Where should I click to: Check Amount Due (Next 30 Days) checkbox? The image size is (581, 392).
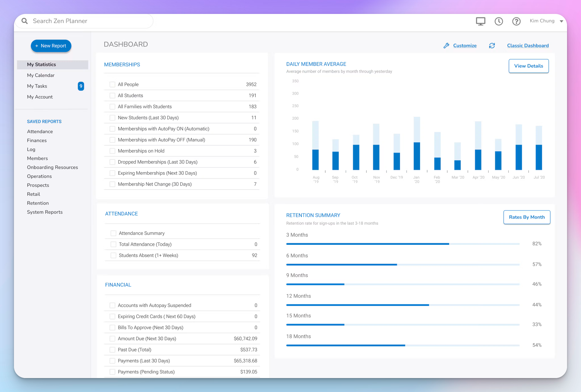click(x=112, y=339)
